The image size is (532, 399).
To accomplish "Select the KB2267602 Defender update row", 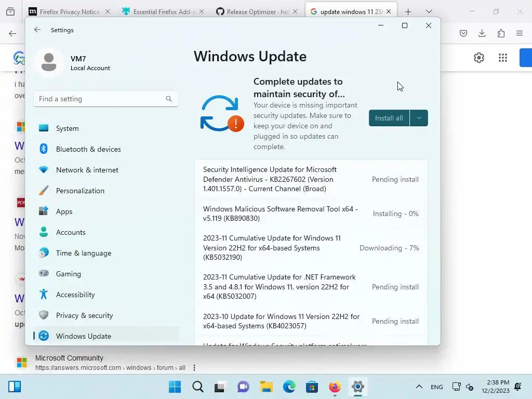I will pyautogui.click(x=311, y=179).
